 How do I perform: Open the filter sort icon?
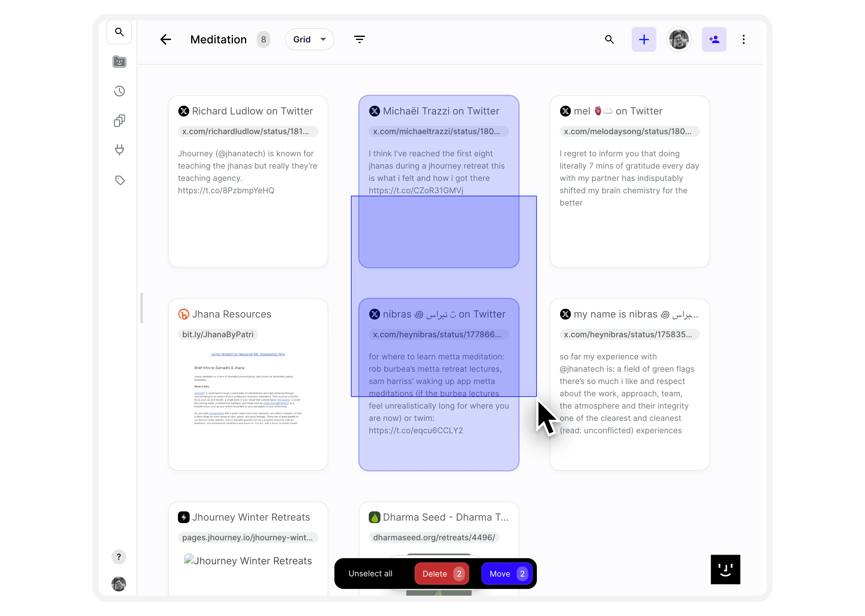coord(359,39)
